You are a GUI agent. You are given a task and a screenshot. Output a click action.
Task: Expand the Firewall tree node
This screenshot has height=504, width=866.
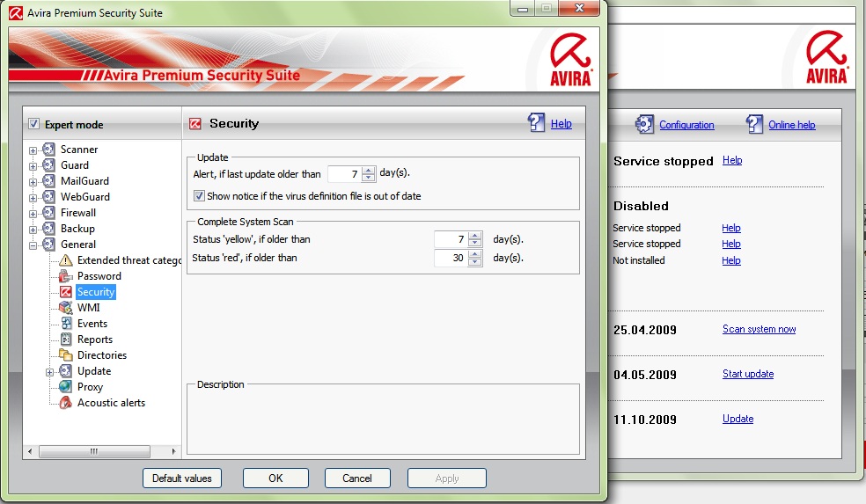pyautogui.click(x=33, y=214)
